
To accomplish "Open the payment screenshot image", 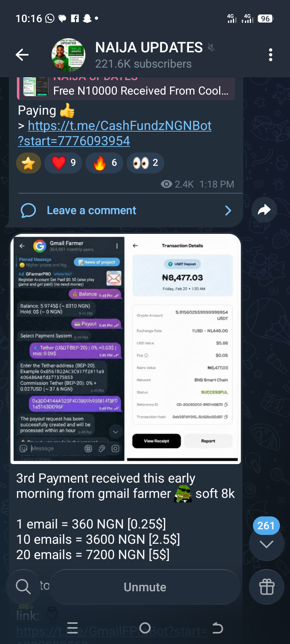I will click(x=126, y=349).
